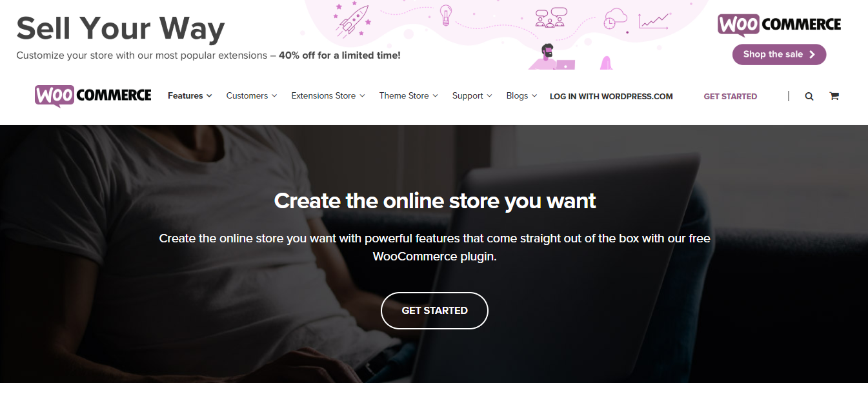Image resolution: width=868 pixels, height=399 pixels.
Task: Click Get Started link in navigation bar
Action: point(730,96)
